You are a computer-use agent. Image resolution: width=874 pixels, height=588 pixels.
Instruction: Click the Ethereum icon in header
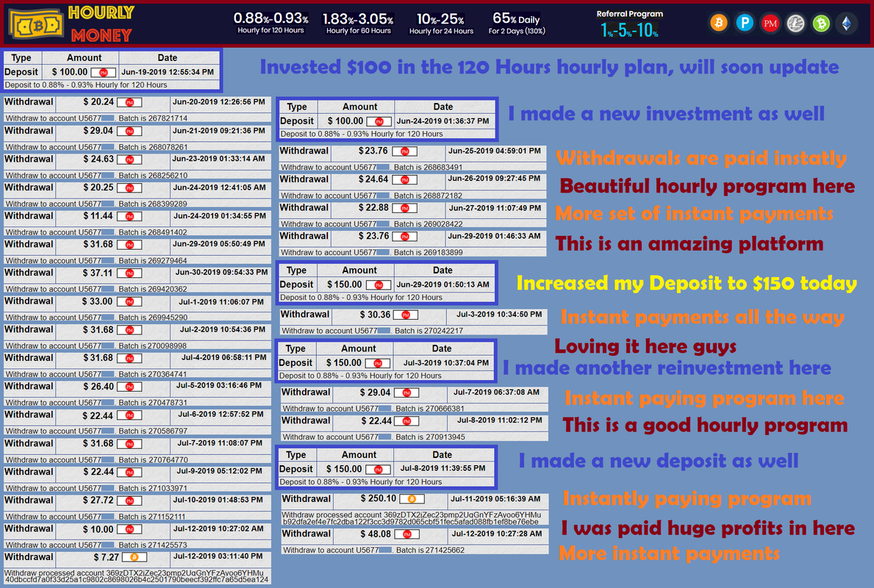[847, 24]
